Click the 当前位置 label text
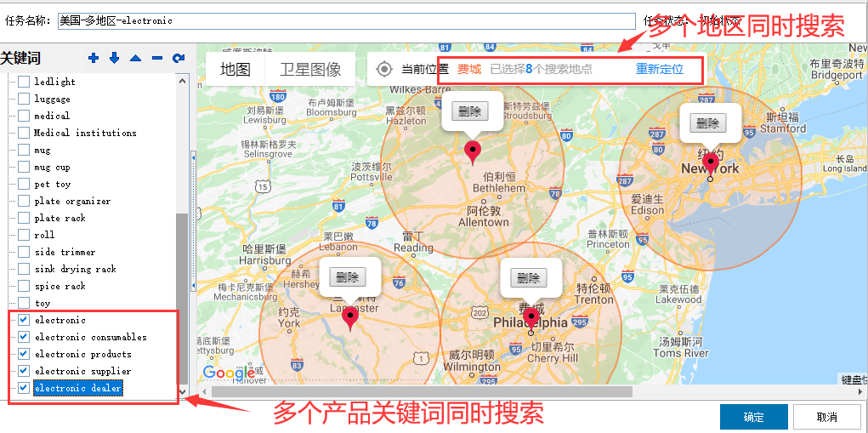 (424, 69)
